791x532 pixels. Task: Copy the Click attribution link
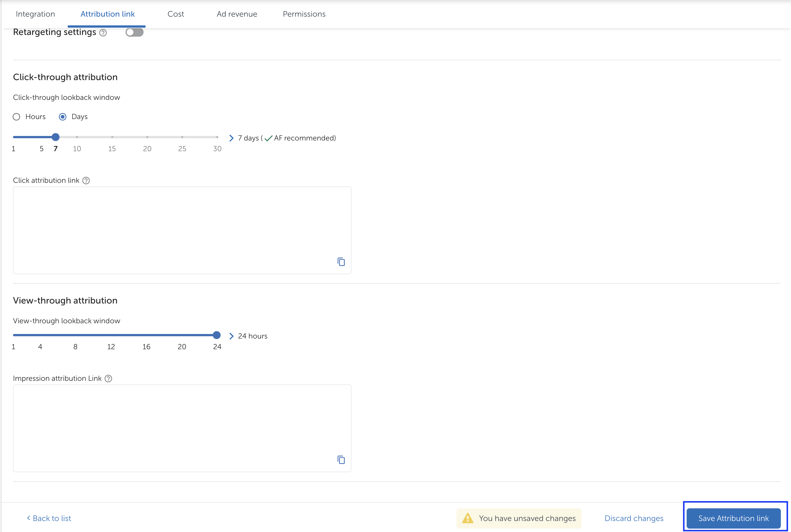pos(341,261)
